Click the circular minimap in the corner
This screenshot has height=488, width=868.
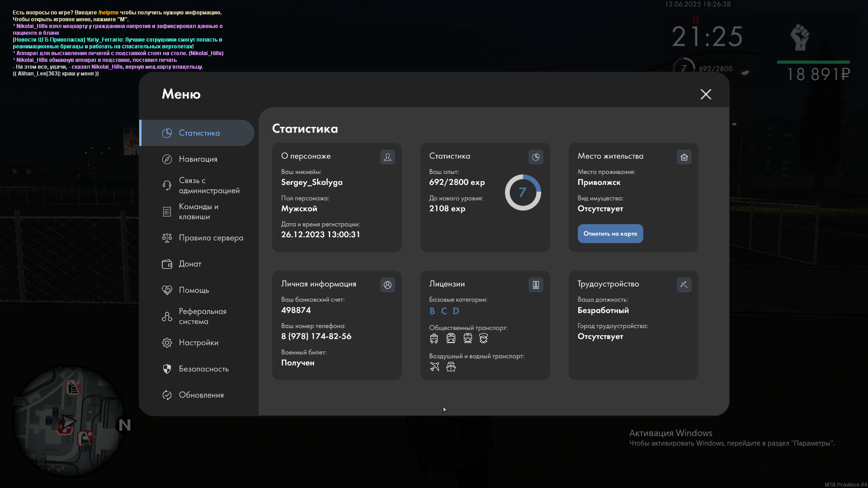click(x=70, y=421)
